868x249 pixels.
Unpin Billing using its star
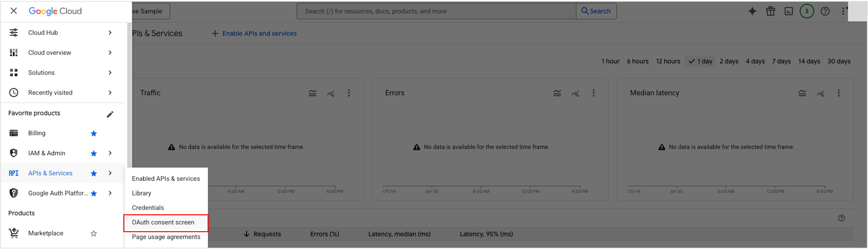click(94, 133)
